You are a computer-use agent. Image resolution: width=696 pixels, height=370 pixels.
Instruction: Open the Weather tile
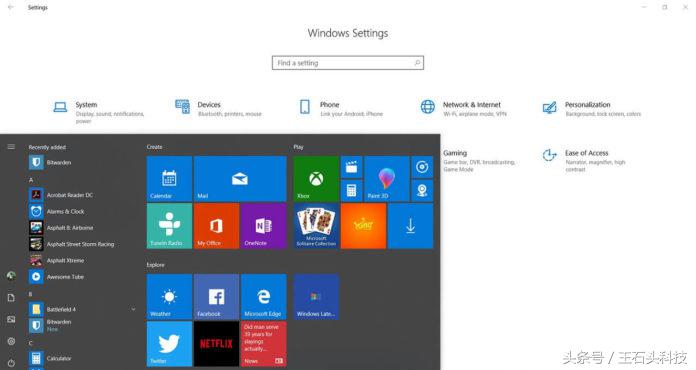[x=169, y=296]
